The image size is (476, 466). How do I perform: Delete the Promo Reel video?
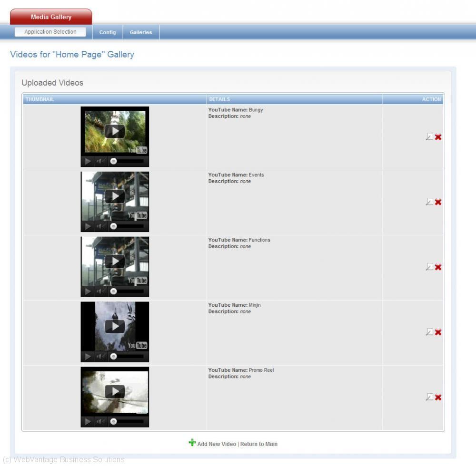(438, 397)
